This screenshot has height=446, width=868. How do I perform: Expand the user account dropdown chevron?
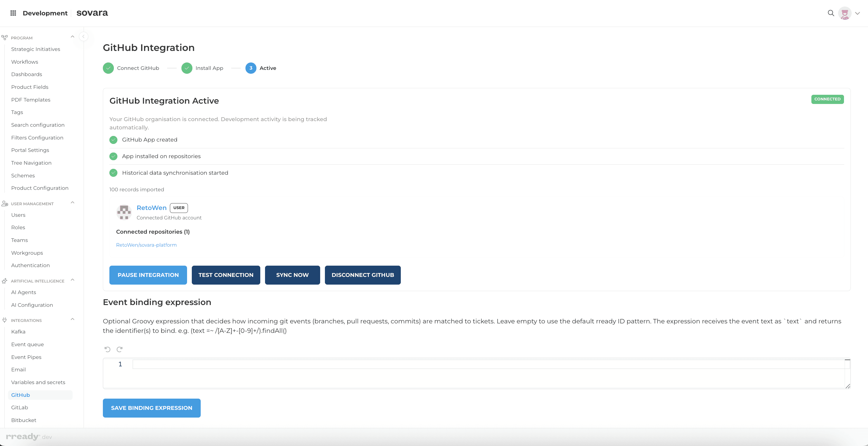point(858,13)
